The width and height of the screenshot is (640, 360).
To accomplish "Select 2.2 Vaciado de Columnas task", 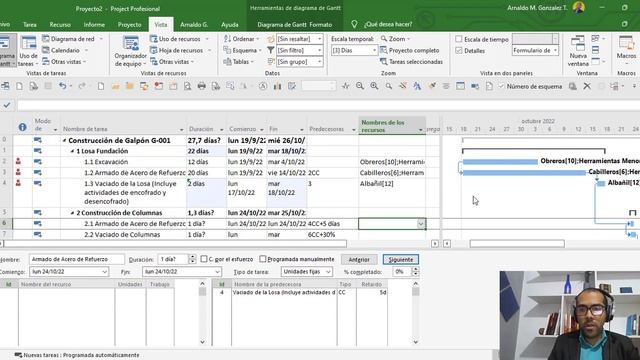I will pos(122,234).
